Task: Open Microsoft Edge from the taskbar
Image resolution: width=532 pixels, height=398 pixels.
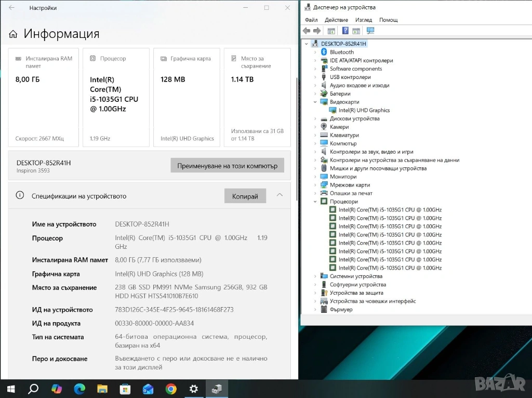Action: (x=79, y=389)
